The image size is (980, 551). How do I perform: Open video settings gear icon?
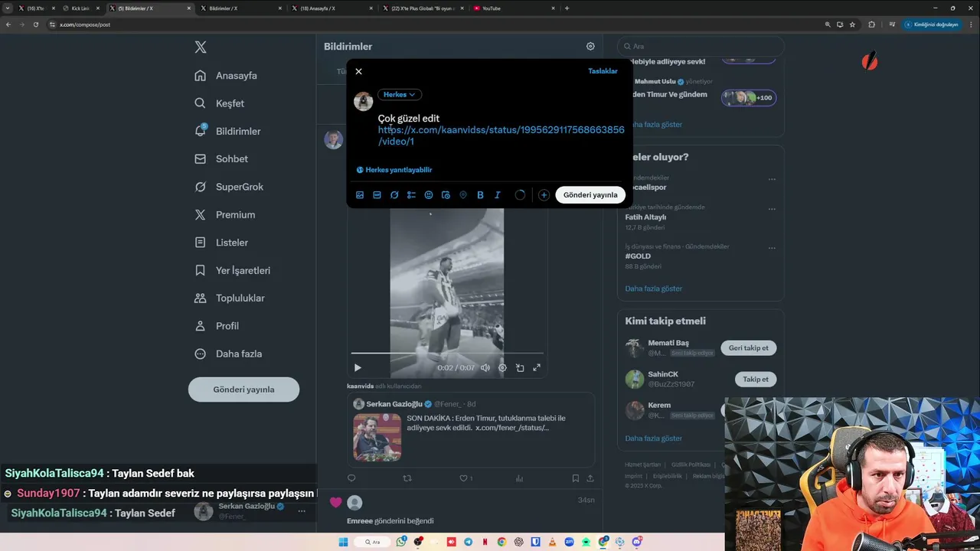point(502,368)
